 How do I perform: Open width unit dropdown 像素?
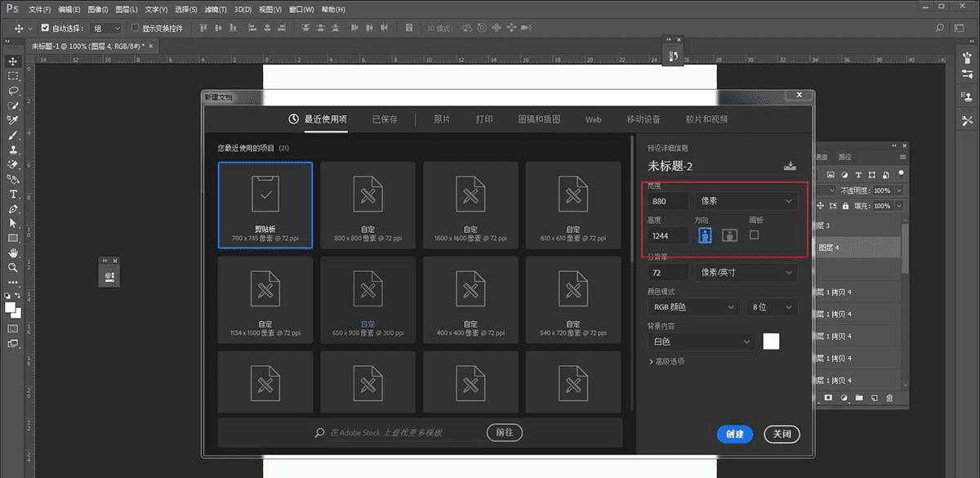click(746, 200)
